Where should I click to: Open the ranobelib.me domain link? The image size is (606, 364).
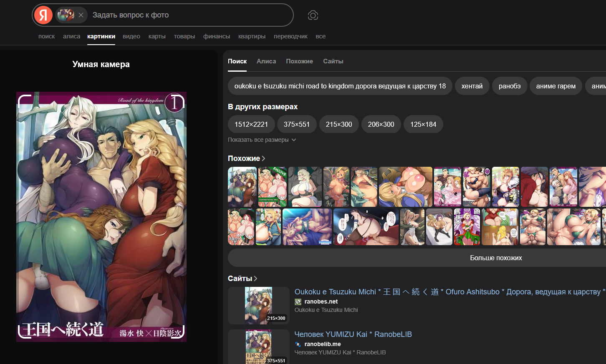[x=323, y=344]
